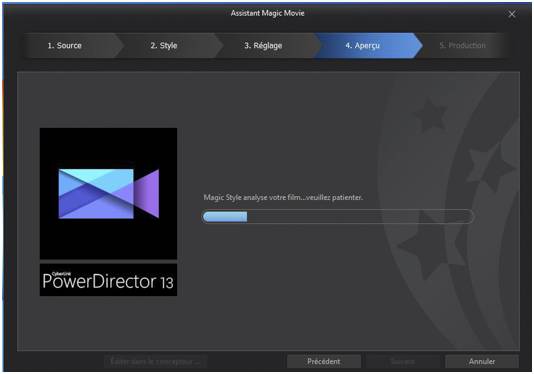Click the Précédent button
The width and height of the screenshot is (534, 374).
click(x=324, y=361)
